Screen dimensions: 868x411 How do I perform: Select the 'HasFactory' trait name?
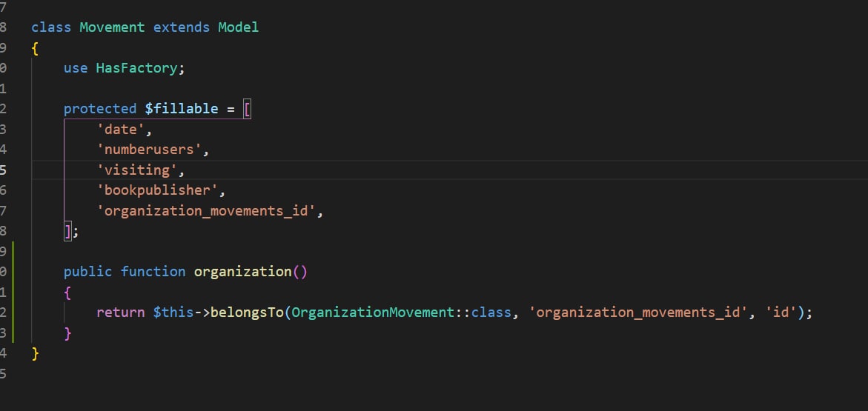(136, 68)
